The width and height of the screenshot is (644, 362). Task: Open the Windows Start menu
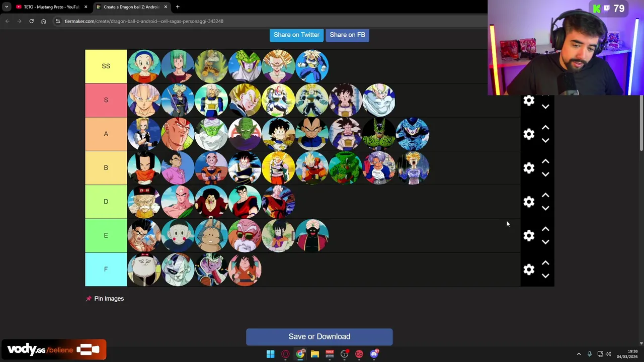coord(270,354)
